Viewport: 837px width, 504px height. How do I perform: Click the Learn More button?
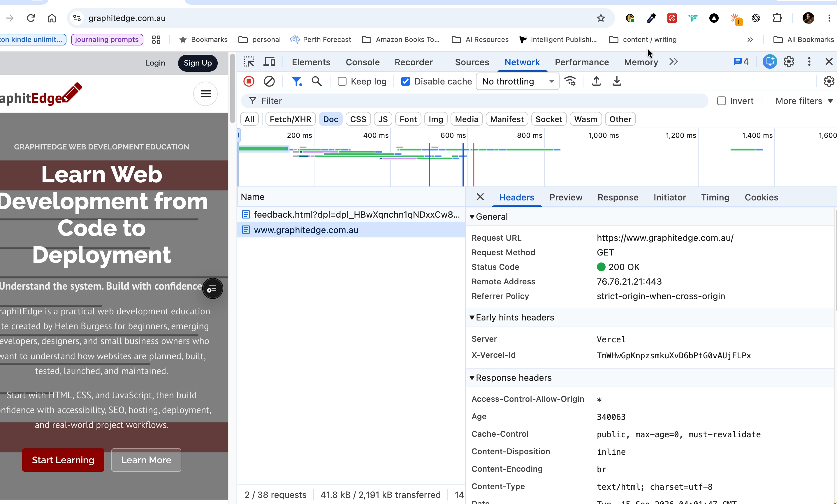(x=146, y=460)
